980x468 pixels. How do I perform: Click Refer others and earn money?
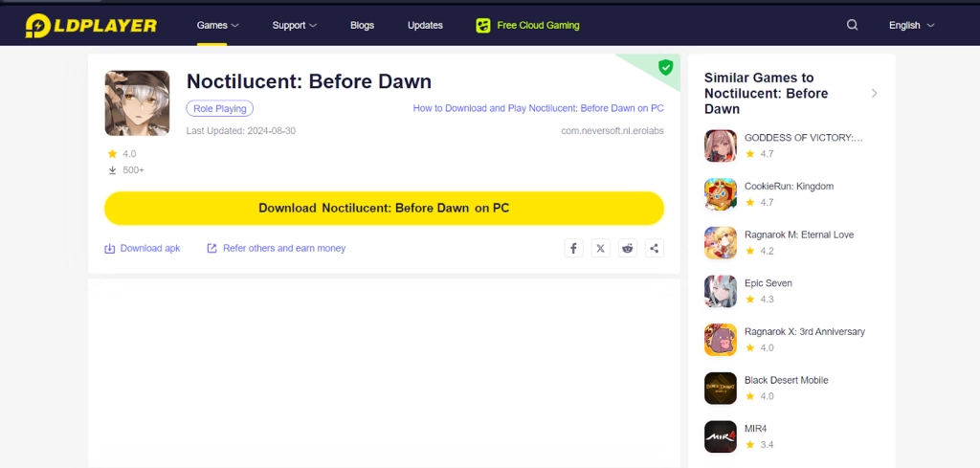coord(284,248)
